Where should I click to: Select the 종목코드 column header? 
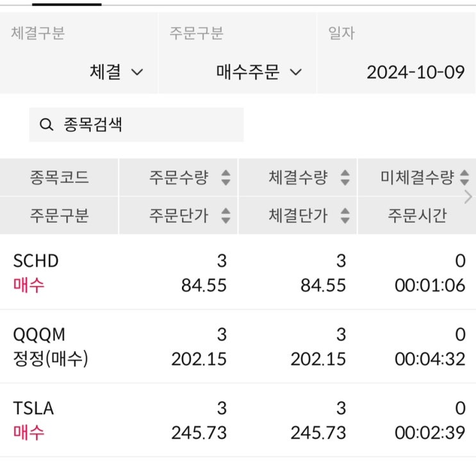59,178
